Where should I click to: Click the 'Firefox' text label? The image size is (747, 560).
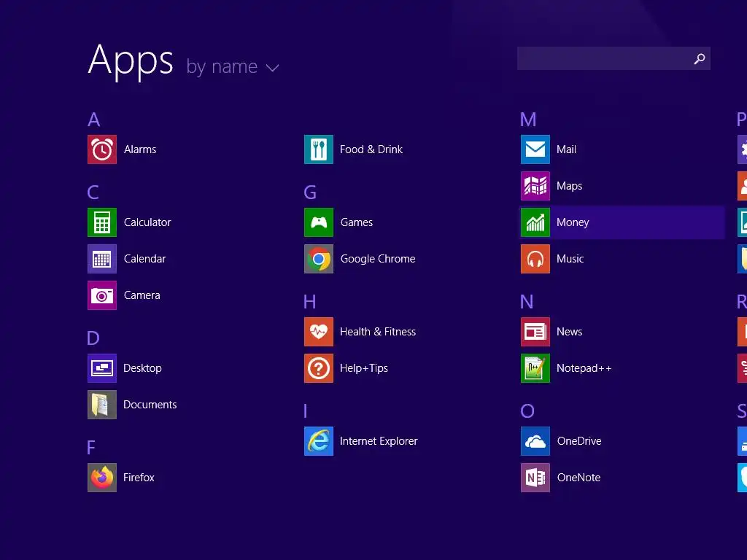tap(139, 478)
